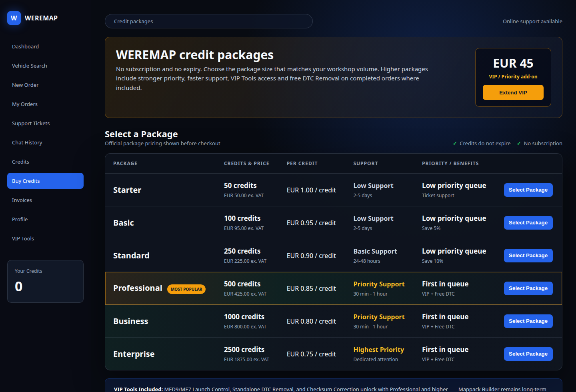Click 'Save 10%' in Standard row

(x=432, y=261)
